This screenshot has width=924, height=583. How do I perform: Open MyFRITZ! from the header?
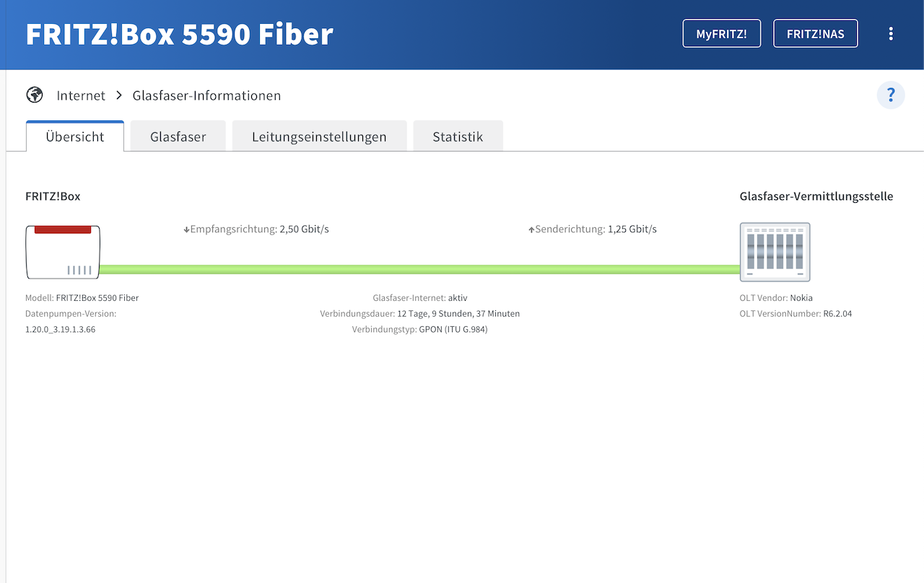click(721, 33)
